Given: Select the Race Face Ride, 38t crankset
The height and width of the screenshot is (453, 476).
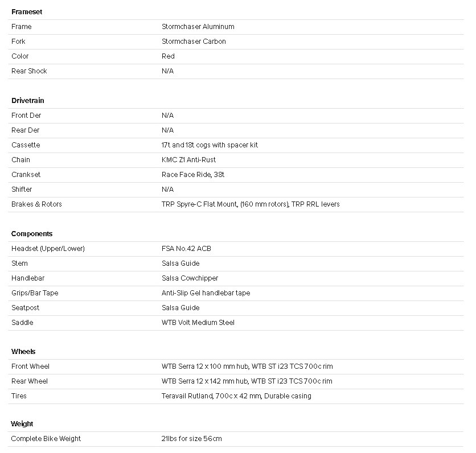Looking at the screenshot, I should [x=193, y=175].
